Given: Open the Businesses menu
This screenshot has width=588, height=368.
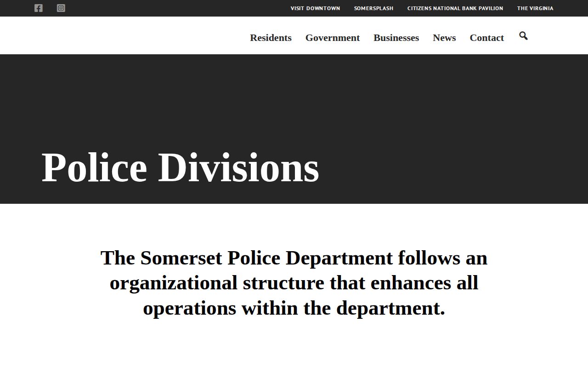Looking at the screenshot, I should pyautogui.click(x=396, y=38).
